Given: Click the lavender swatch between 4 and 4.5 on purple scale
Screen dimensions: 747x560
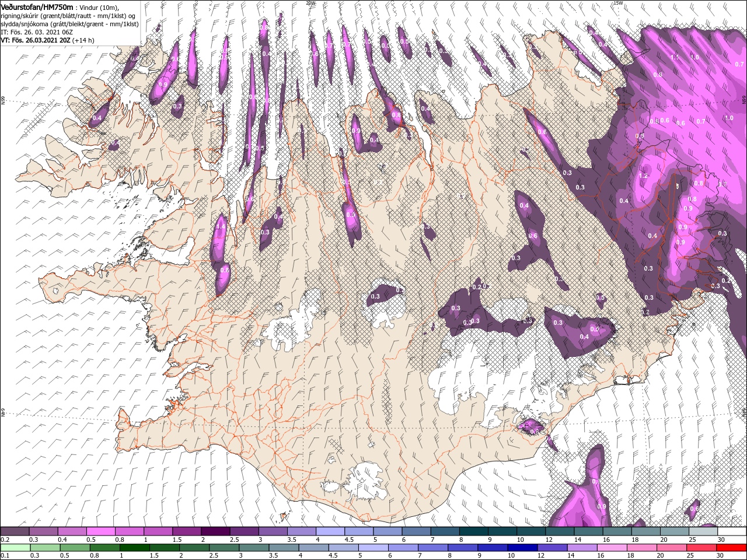Looking at the screenshot, I should tap(330, 531).
